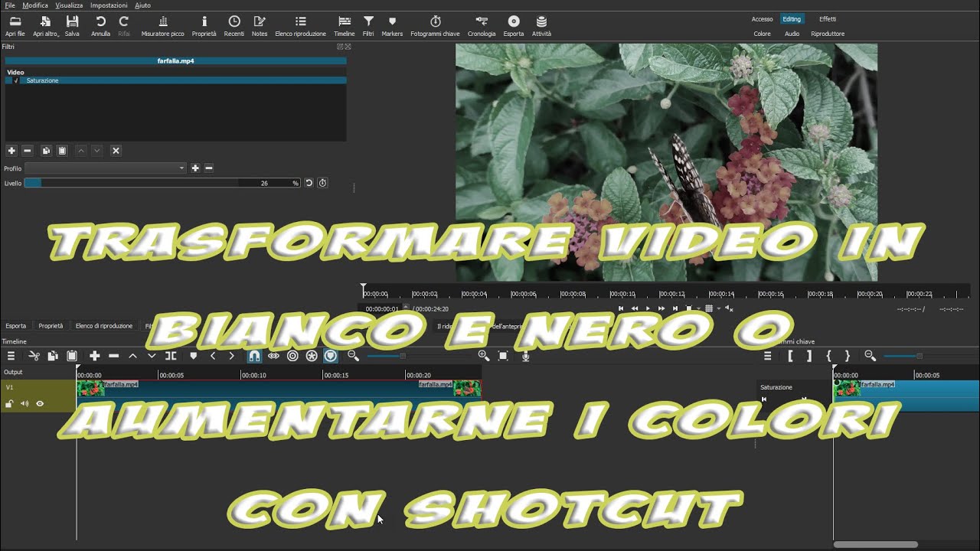Viewport: 980px width, 551px height.
Task: Open the Aiuto menu
Action: point(143,5)
